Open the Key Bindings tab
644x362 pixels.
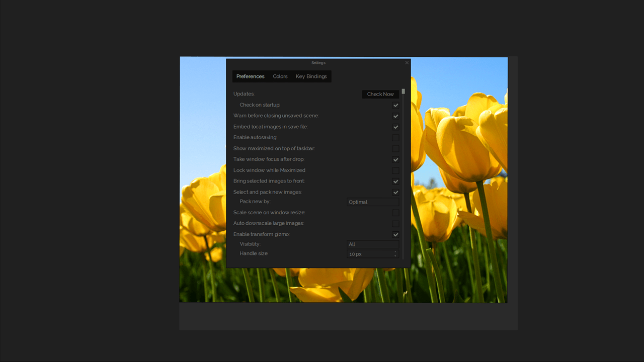[x=311, y=76]
